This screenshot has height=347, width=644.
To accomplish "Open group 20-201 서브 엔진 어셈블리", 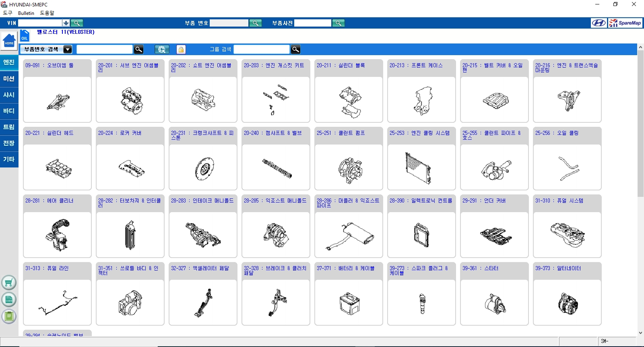I will point(130,91).
